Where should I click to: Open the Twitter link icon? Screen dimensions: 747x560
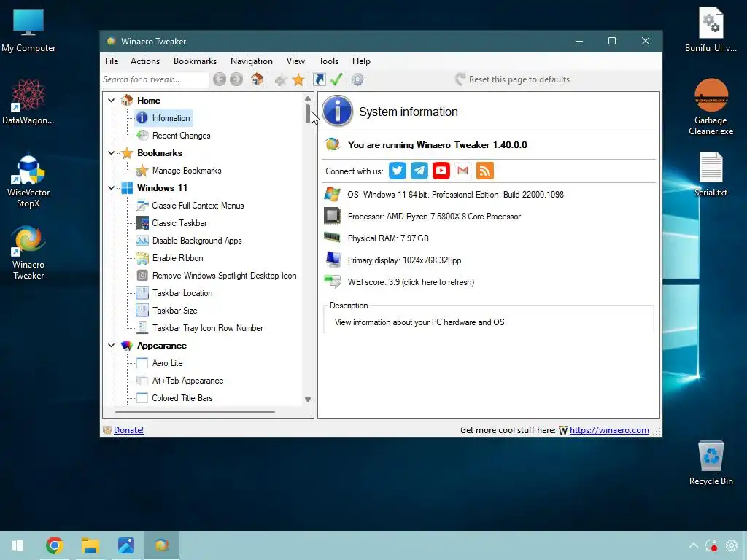point(398,171)
